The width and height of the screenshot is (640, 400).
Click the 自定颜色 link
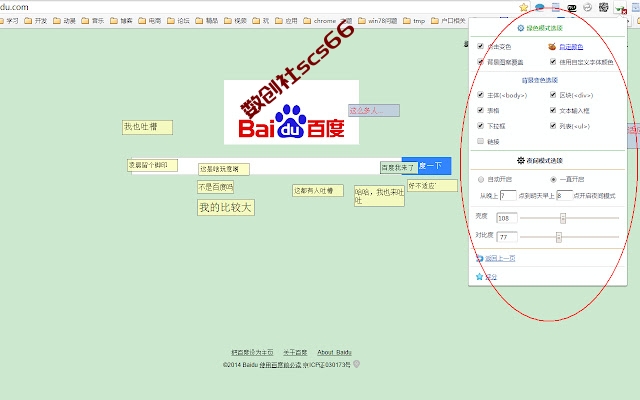[571, 47]
